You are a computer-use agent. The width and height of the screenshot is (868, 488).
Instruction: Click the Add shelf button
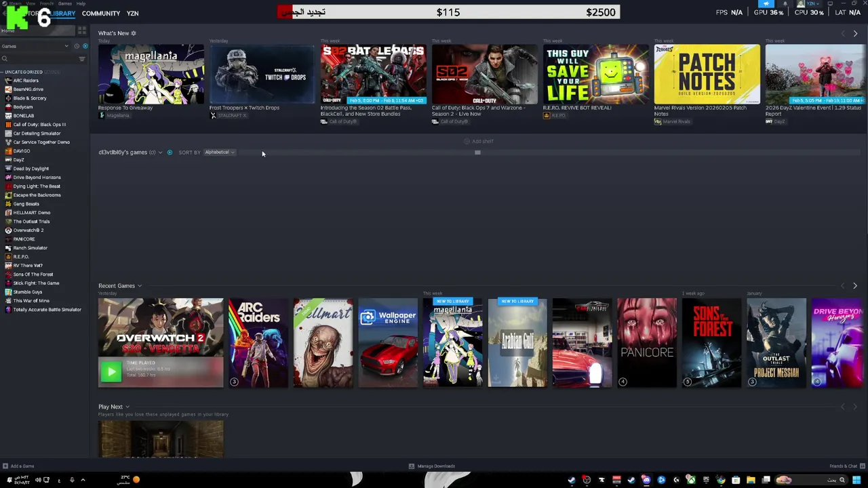click(x=479, y=142)
